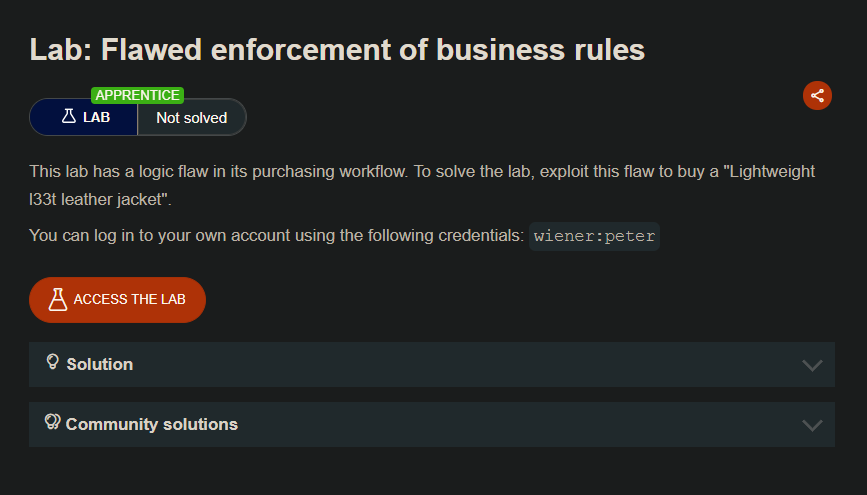This screenshot has width=867, height=495.
Task: Click the "You can log in" instruction text
Action: (x=277, y=236)
